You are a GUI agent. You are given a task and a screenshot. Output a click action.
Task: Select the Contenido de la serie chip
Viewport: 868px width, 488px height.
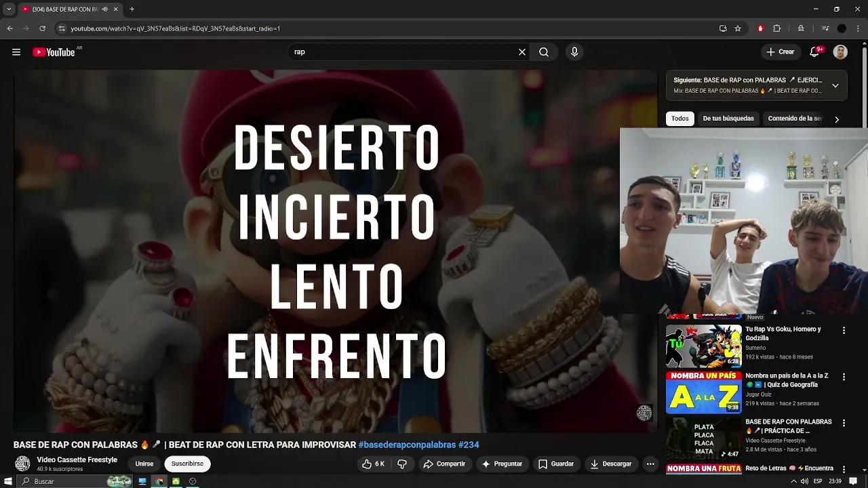[x=795, y=119]
